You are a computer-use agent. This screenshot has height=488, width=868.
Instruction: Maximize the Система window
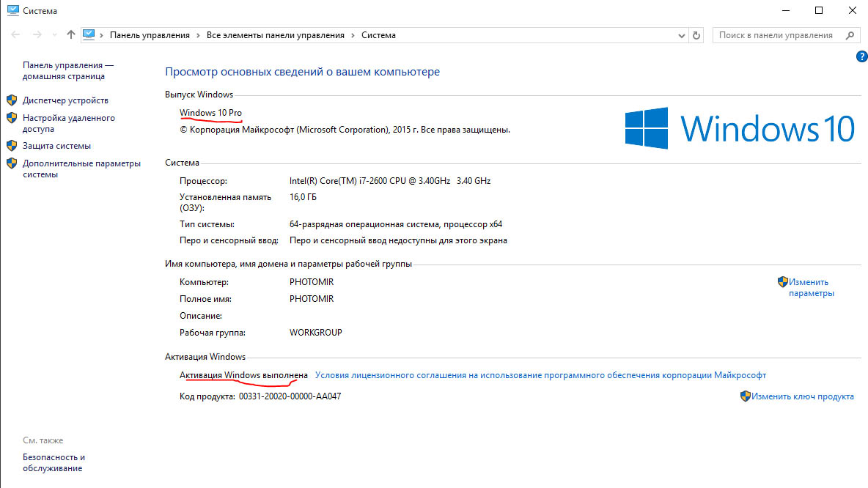[819, 10]
